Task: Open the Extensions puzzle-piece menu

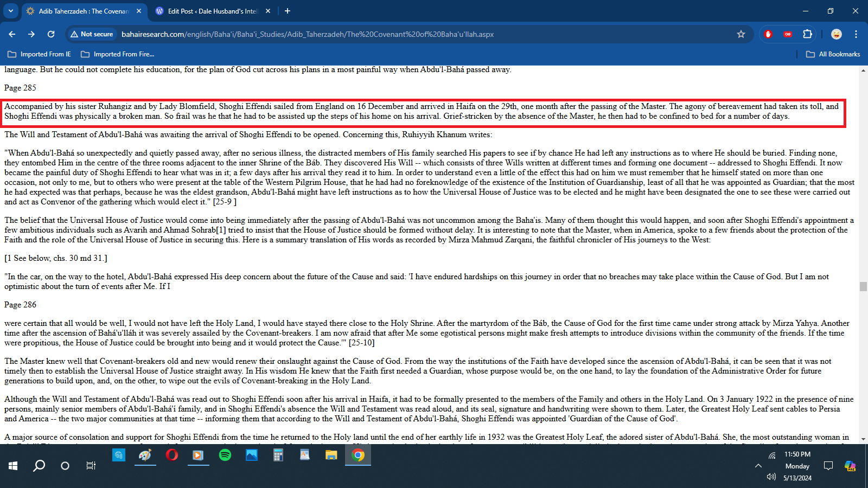Action: pos(807,34)
